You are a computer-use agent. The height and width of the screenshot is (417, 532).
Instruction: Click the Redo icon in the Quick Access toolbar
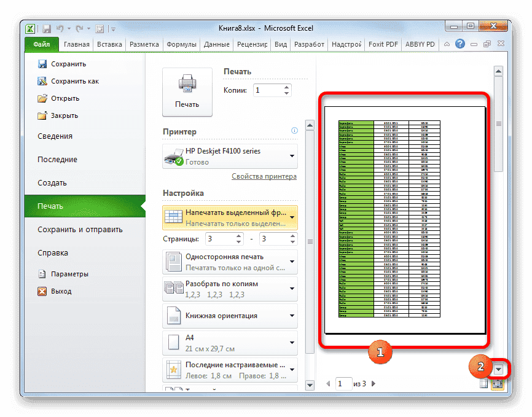[80, 28]
